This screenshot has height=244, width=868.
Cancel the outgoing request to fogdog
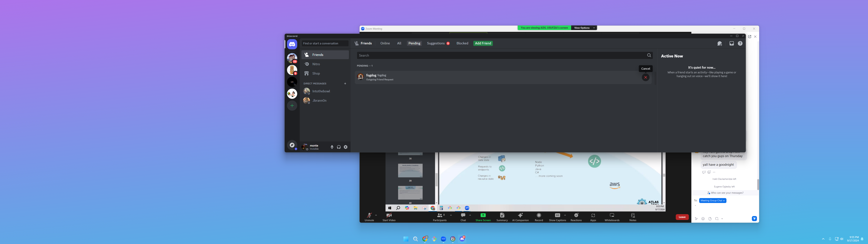click(x=645, y=77)
